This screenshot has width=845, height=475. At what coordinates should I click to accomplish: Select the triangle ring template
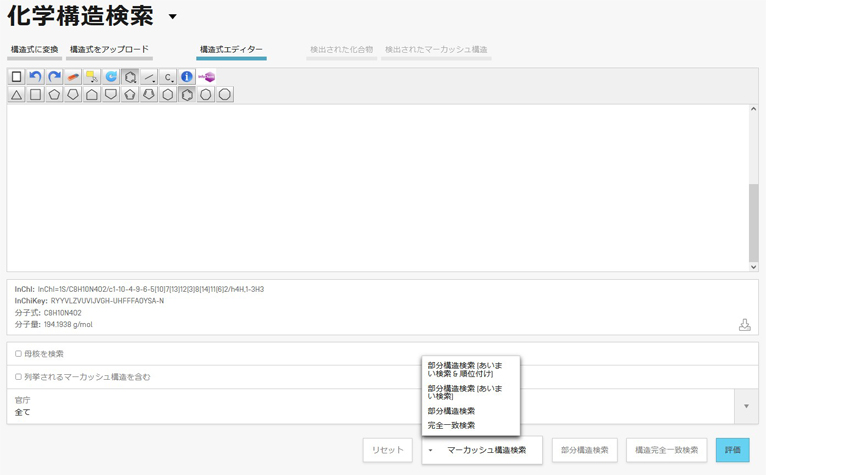(x=16, y=95)
